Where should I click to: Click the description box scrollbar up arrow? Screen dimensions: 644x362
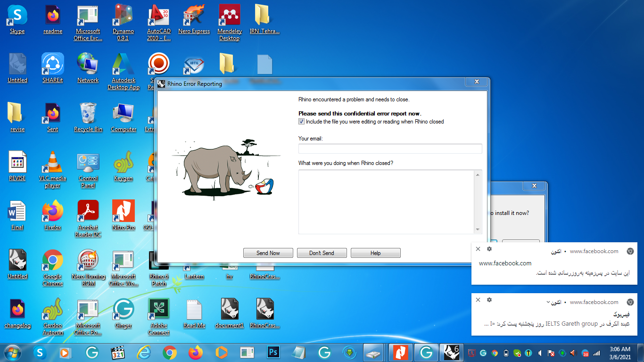pos(478,175)
